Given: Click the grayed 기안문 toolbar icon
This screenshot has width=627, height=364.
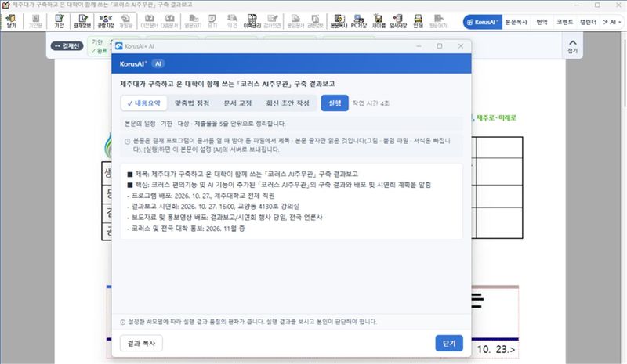Looking at the screenshot, I should pyautogui.click(x=35, y=21).
